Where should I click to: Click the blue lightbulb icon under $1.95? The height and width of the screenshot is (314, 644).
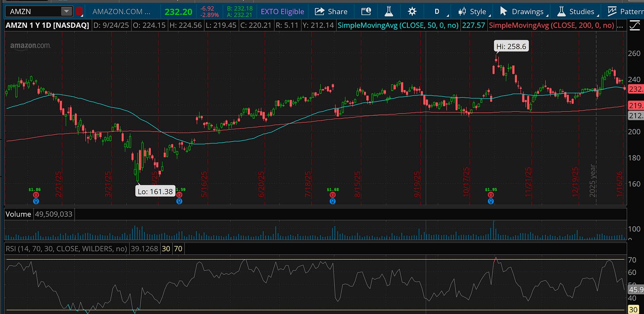tap(491, 201)
